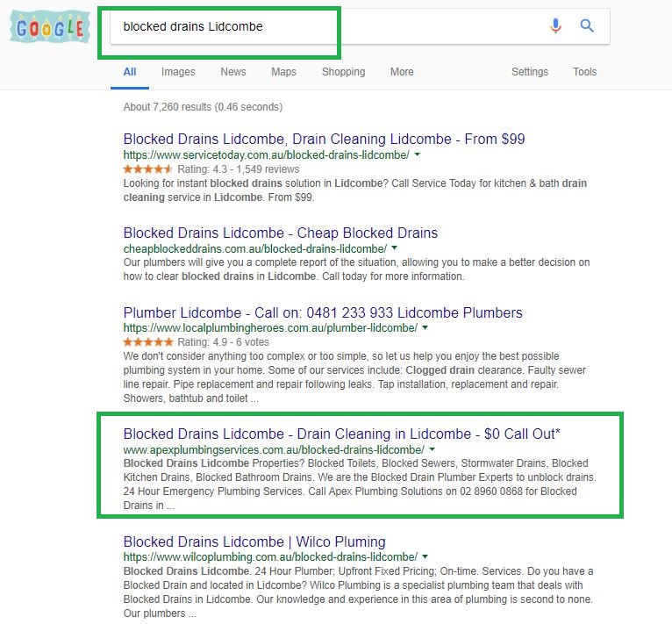This screenshot has height=624, width=672.
Task: Open Service Today result titled From $99
Action: click(324, 139)
